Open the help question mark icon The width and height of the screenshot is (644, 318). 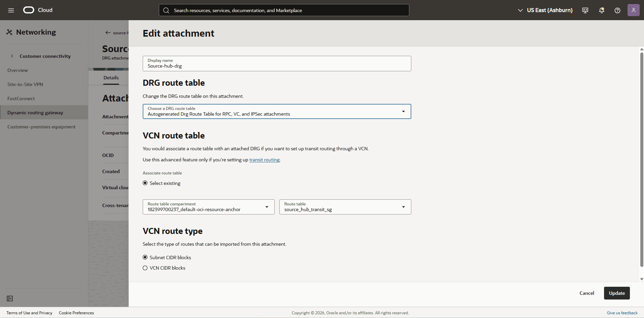click(x=617, y=10)
